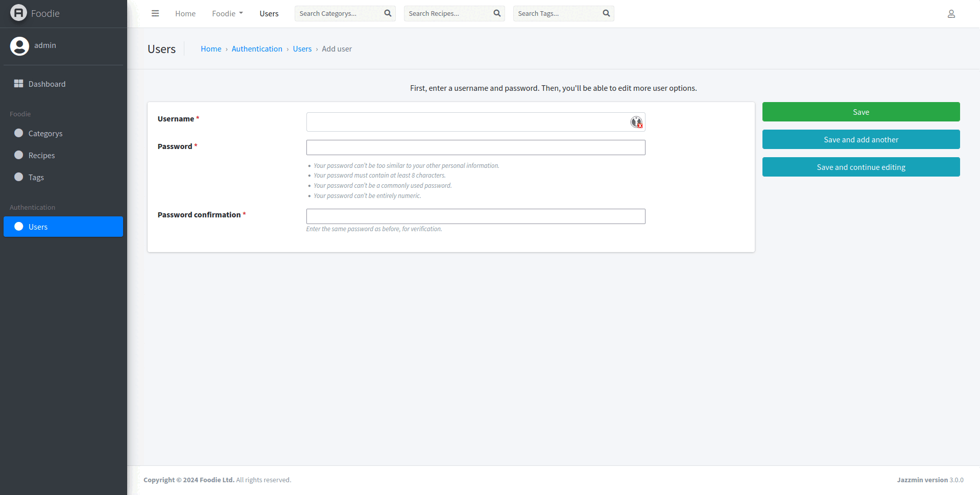Click the admin username in the sidebar

click(45, 45)
